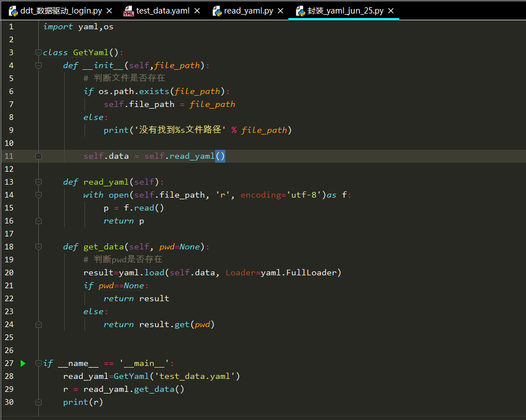Click the Python file icon on read_yaml.py tab

217,11
